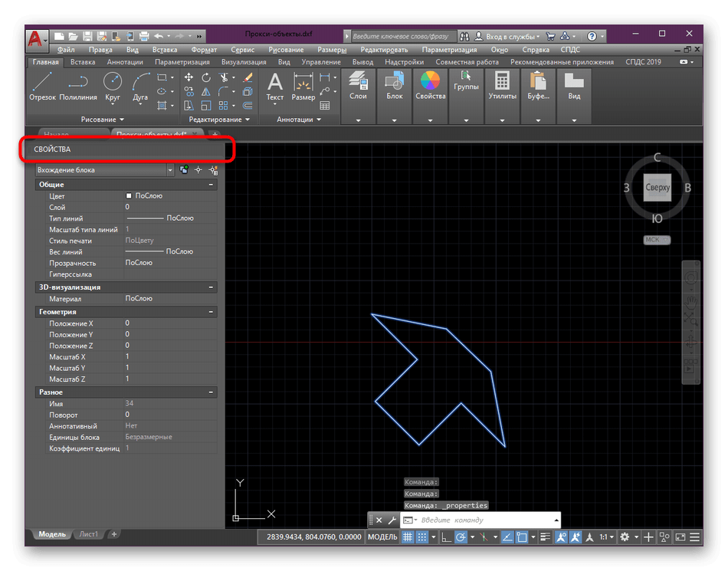
Task: Click the Trim scissors tool
Action: pos(224,77)
